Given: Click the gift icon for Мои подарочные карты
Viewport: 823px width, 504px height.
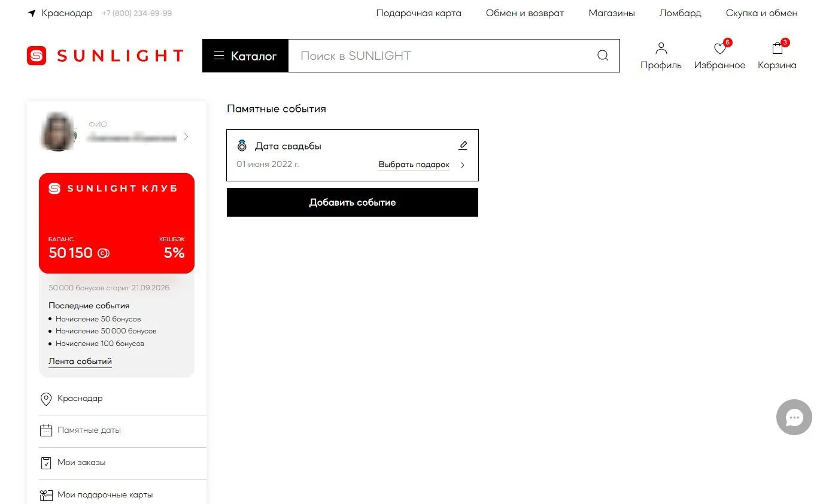Looking at the screenshot, I should pos(46,495).
